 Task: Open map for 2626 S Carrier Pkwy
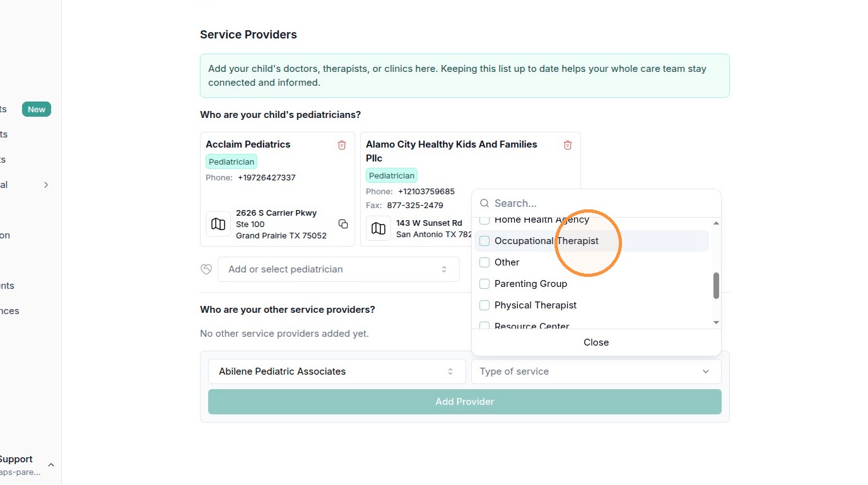(218, 224)
